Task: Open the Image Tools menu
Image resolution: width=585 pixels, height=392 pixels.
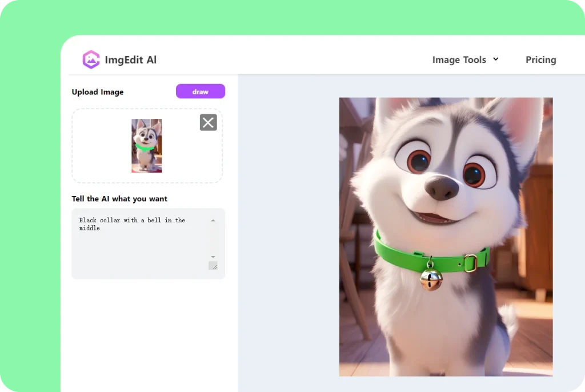Action: click(x=459, y=59)
